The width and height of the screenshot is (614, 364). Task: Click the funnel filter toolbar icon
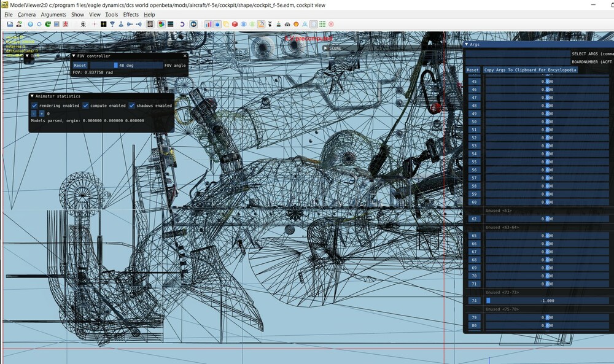click(112, 24)
